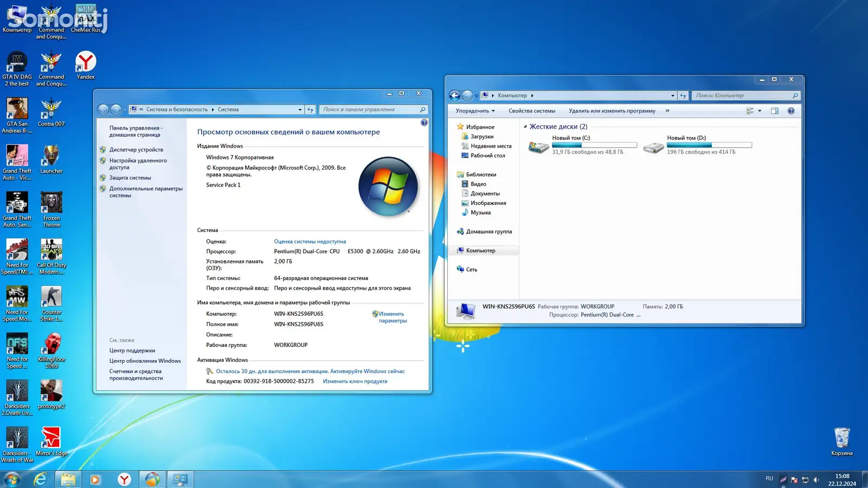Click activation reminder link Осталось 30 дн.

(310, 371)
